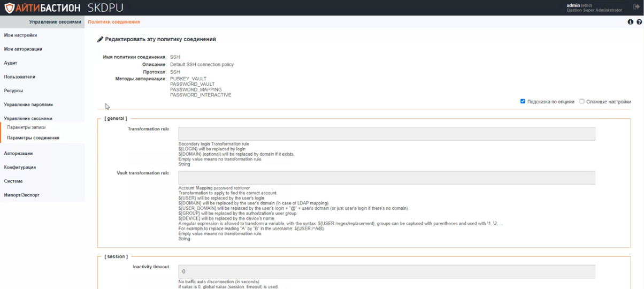
Task: Toggle the Подсказка по опциям checkbox
Action: (x=523, y=101)
